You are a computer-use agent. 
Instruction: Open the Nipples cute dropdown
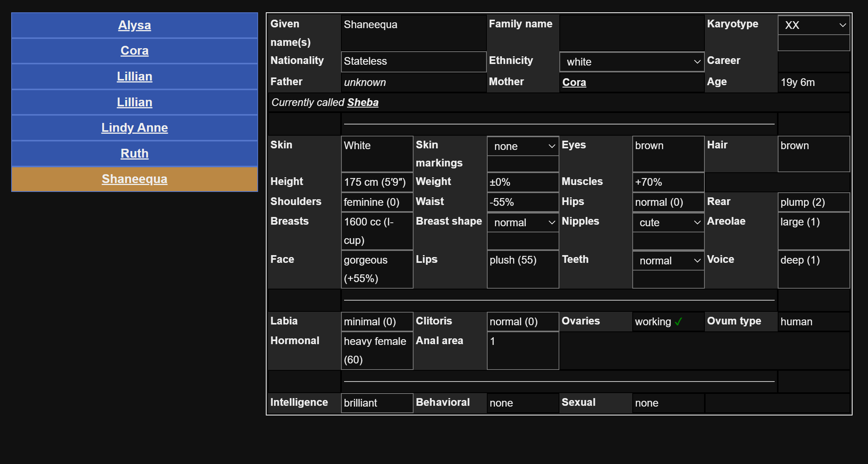668,222
